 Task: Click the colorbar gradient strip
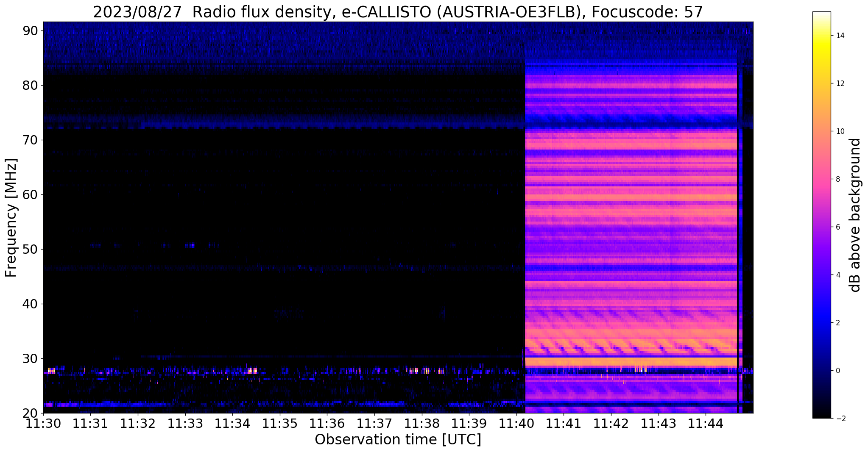[821, 215]
